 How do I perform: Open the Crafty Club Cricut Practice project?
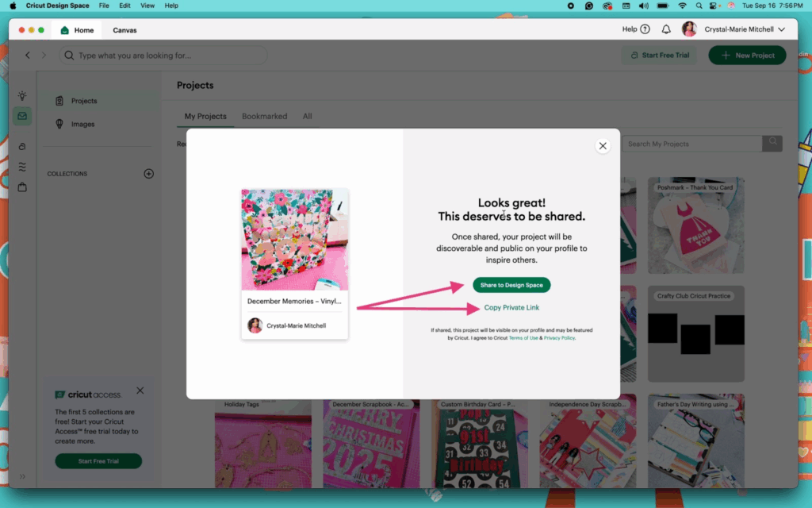[696, 334]
